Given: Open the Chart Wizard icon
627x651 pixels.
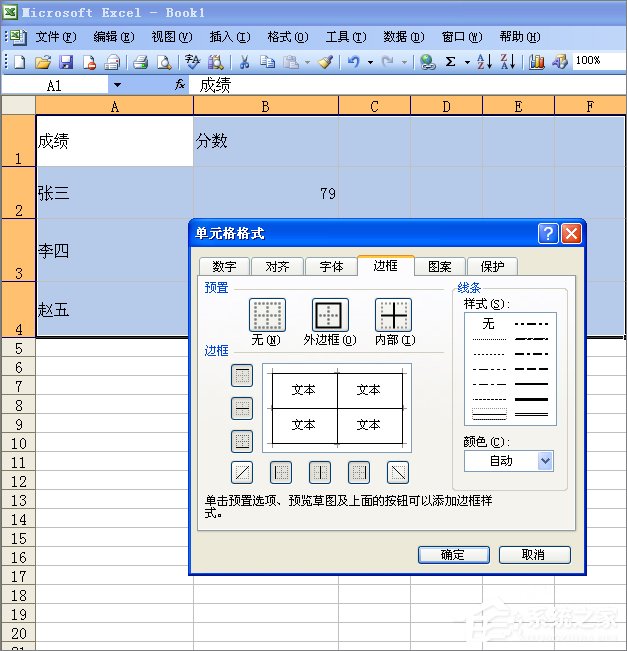Looking at the screenshot, I should point(537,62).
